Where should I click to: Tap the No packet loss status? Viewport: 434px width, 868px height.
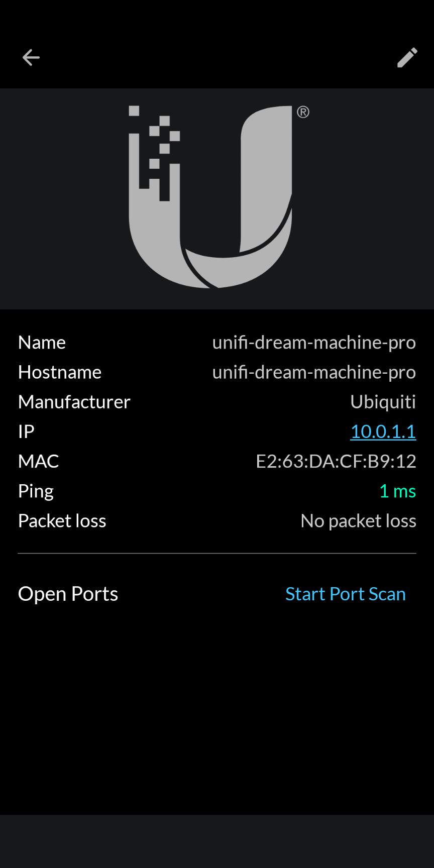coord(358,521)
